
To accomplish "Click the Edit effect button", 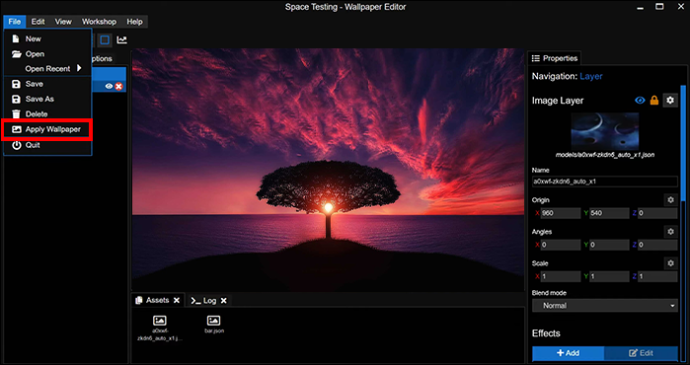I will pos(641,353).
